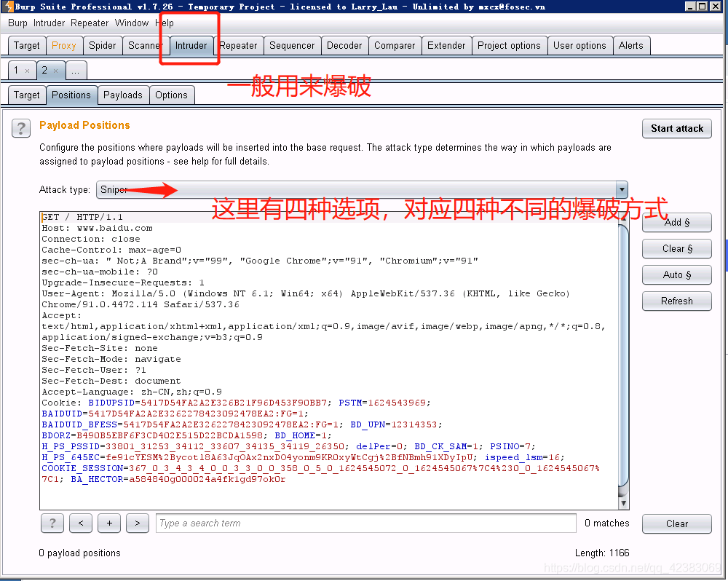Click the Payload Positions help icon
Viewport: 728px width, 581px height.
(21, 128)
